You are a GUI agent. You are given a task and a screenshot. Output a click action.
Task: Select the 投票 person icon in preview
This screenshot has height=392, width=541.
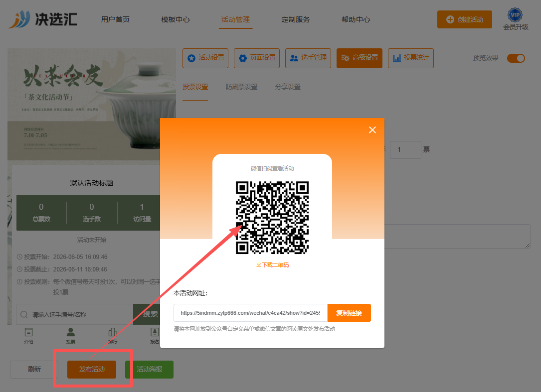(x=71, y=336)
